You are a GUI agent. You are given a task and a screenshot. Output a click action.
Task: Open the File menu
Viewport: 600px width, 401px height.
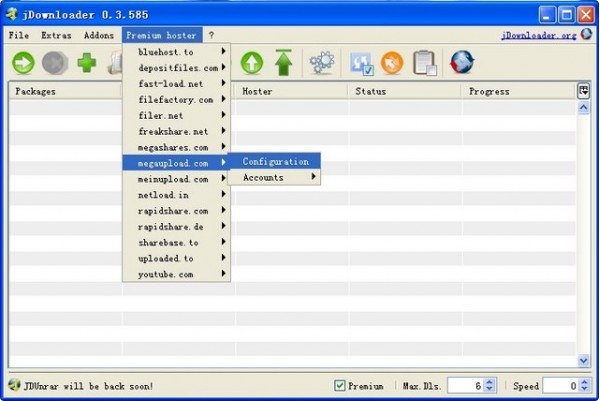19,35
